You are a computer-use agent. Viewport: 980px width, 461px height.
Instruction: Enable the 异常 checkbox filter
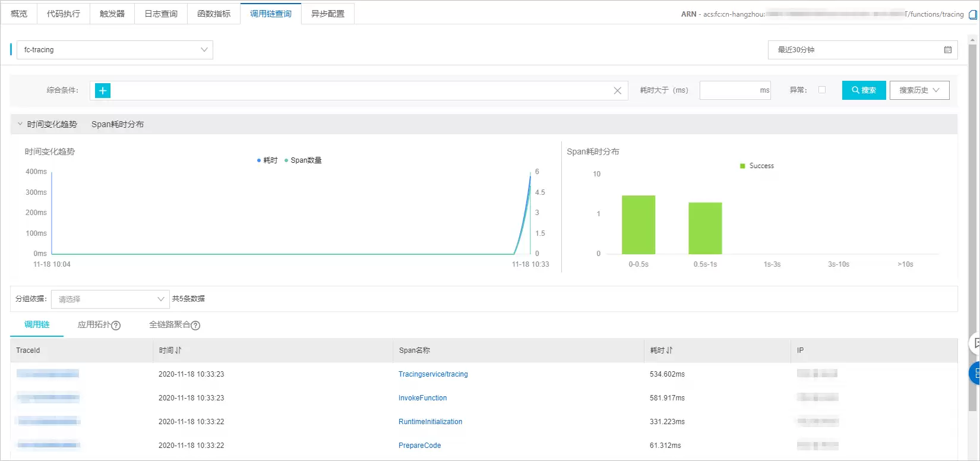[822, 90]
